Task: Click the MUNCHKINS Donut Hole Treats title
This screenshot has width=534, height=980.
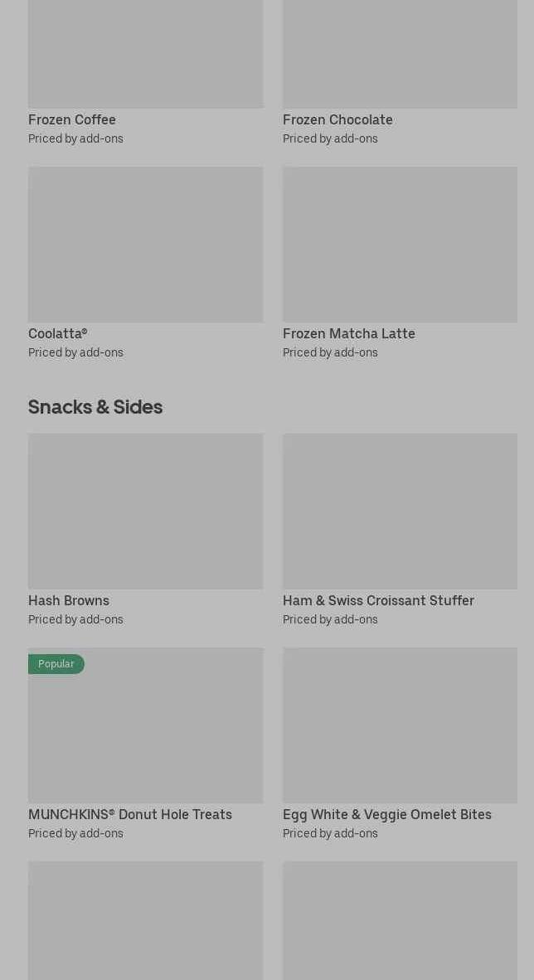Action: [x=130, y=814]
